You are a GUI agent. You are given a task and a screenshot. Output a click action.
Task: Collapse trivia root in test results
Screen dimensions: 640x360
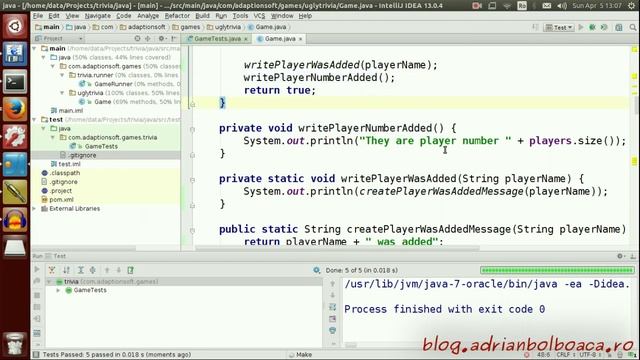(49, 282)
